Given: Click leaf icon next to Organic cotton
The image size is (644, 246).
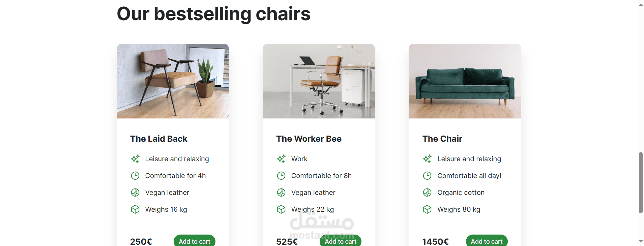Looking at the screenshot, I should (427, 192).
